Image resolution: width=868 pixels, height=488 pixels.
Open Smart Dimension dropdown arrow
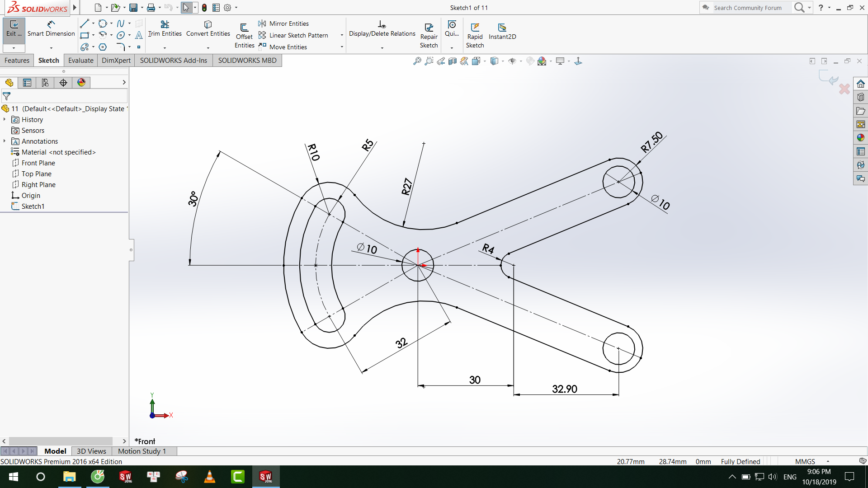click(51, 48)
